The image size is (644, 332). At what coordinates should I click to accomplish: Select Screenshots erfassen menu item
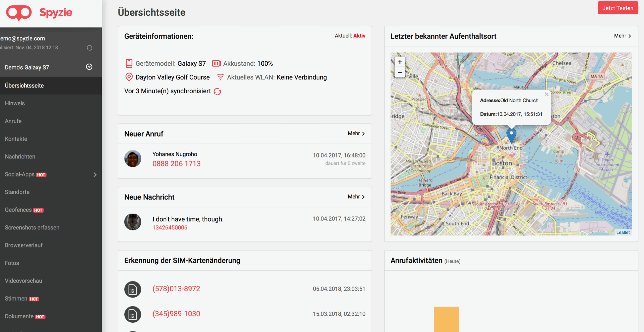[x=51, y=227]
